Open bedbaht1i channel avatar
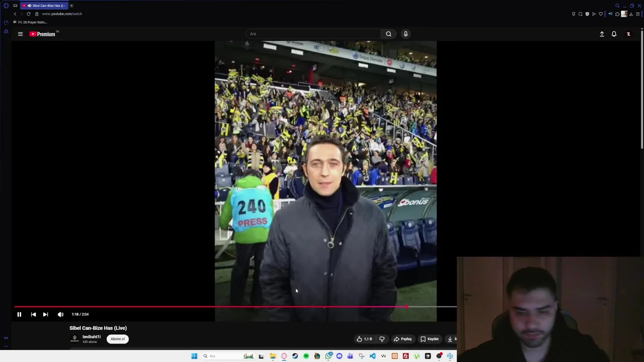 click(74, 339)
